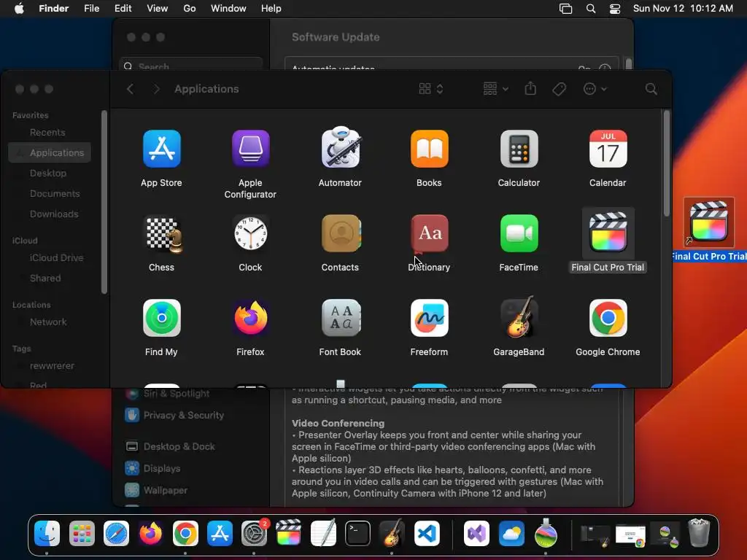
Task: Open Control Center in menu bar
Action: (x=615, y=9)
